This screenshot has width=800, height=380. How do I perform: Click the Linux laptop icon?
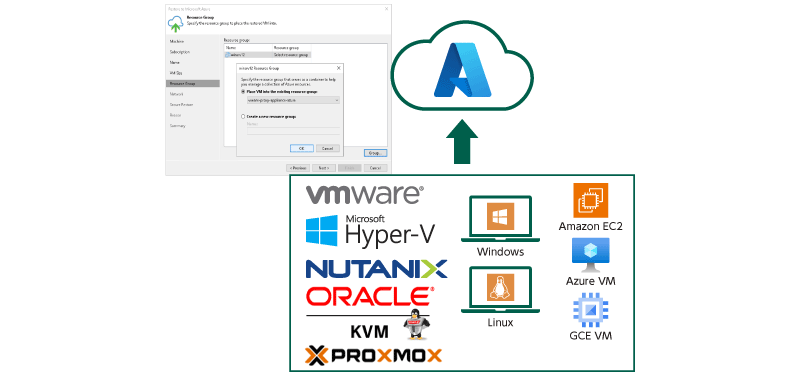pyautogui.click(x=500, y=289)
